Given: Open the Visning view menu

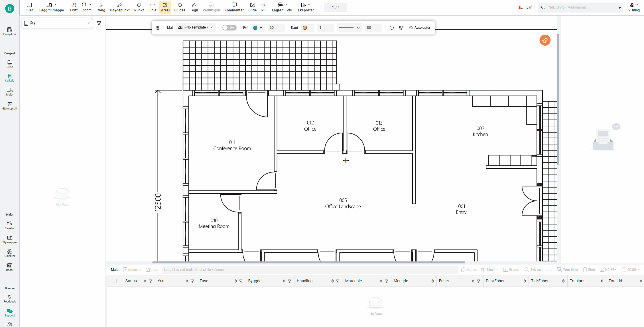Looking at the screenshot, I should [x=633, y=7].
